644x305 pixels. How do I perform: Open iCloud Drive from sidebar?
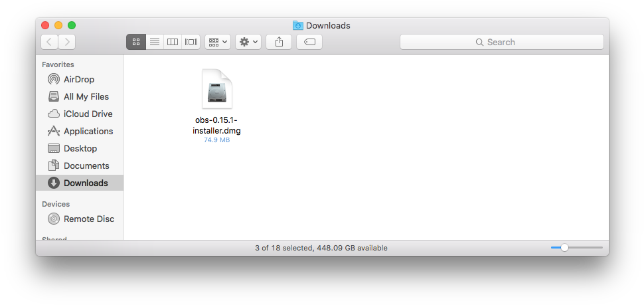[x=88, y=114]
